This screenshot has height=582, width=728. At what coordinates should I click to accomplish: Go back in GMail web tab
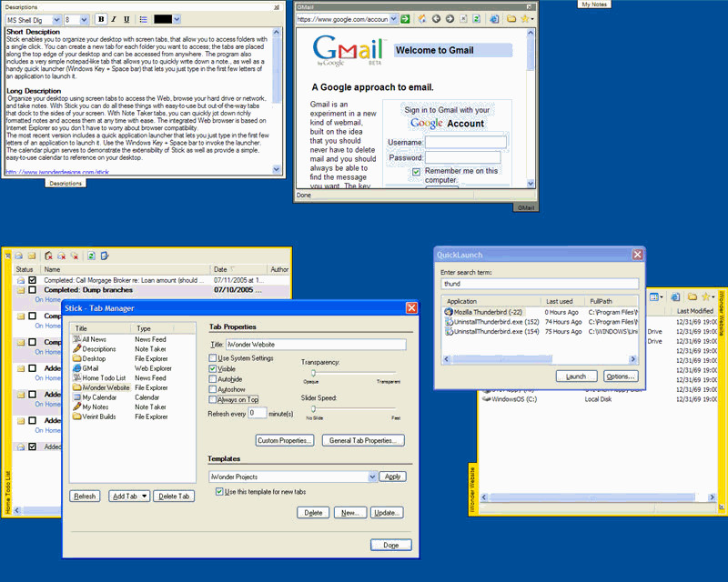point(436,18)
